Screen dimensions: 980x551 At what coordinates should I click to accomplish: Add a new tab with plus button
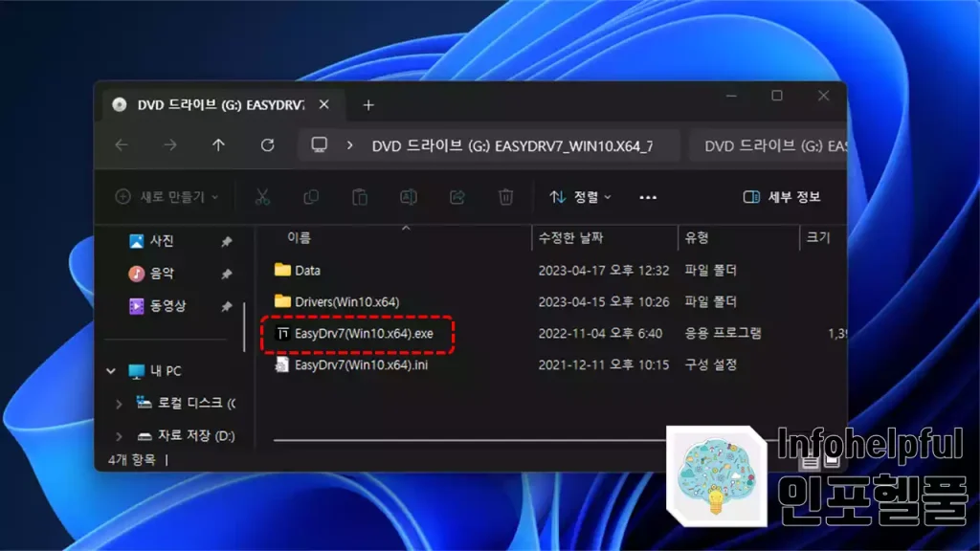[x=368, y=105]
